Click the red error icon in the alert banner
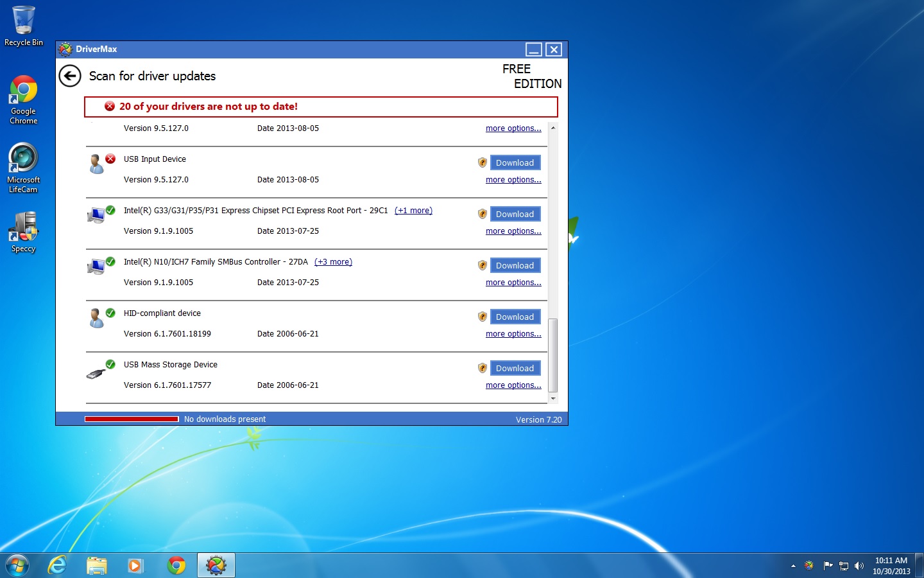 (x=110, y=107)
